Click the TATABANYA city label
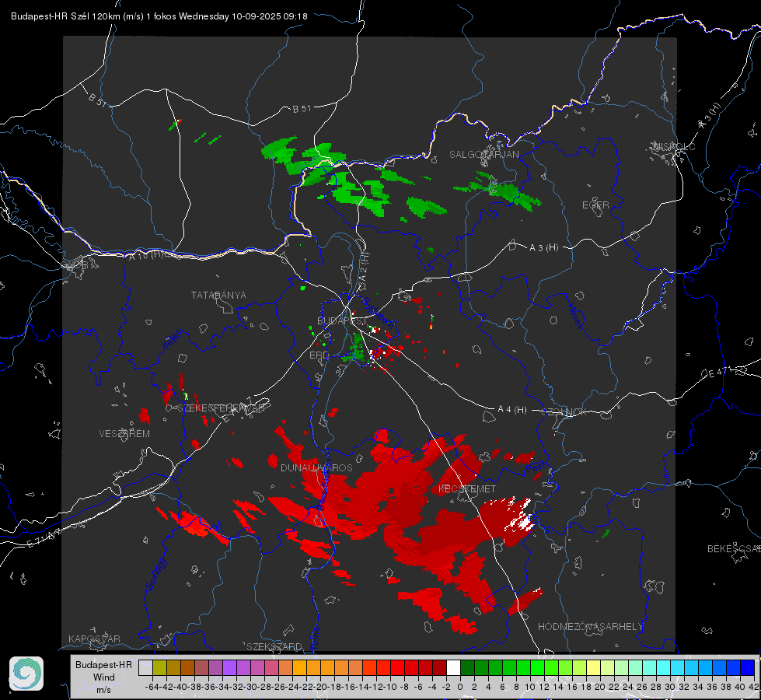Screen dimensions: 761x700 218,296
